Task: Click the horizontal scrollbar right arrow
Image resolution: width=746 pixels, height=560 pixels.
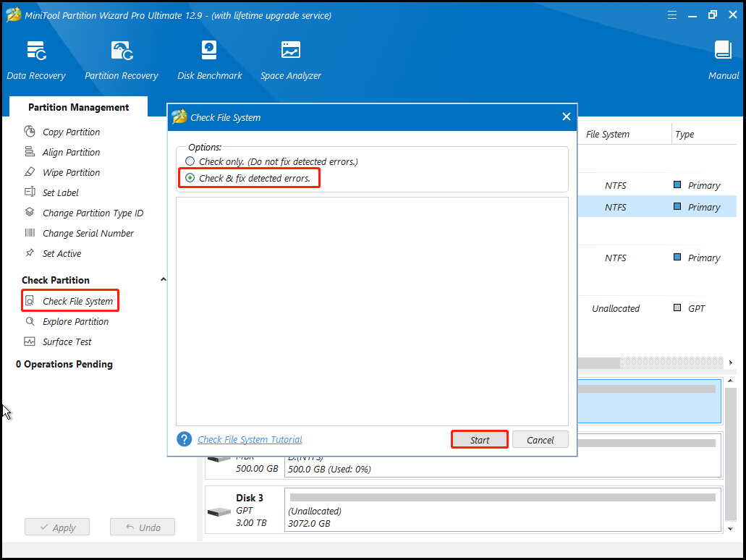Action: pos(731,363)
